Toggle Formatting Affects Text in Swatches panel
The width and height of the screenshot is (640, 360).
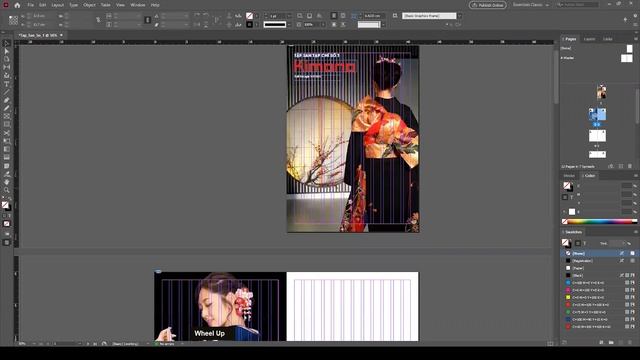(x=584, y=243)
